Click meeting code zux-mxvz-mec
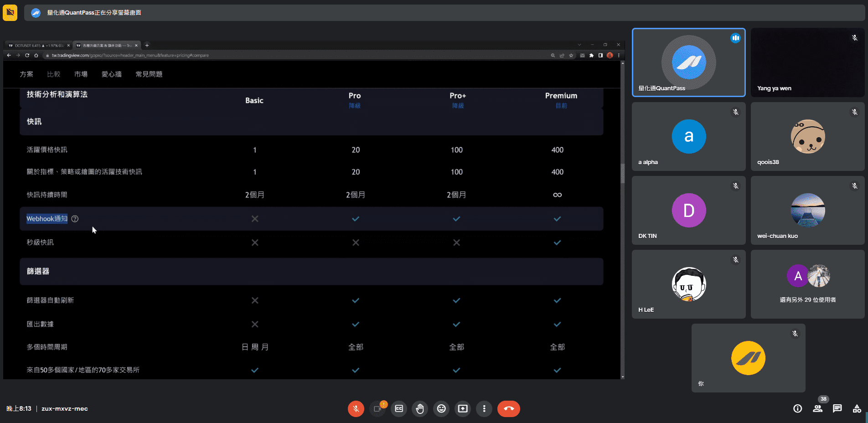 [65, 408]
